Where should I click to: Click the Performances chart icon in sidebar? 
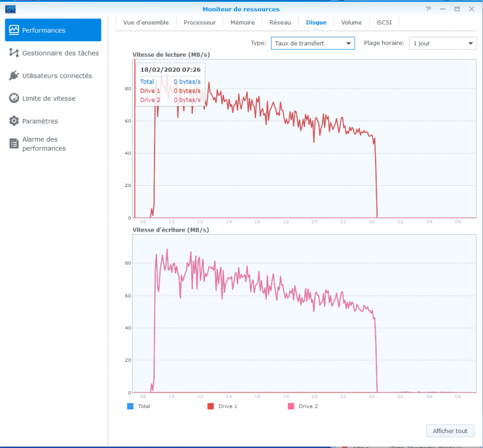click(14, 30)
